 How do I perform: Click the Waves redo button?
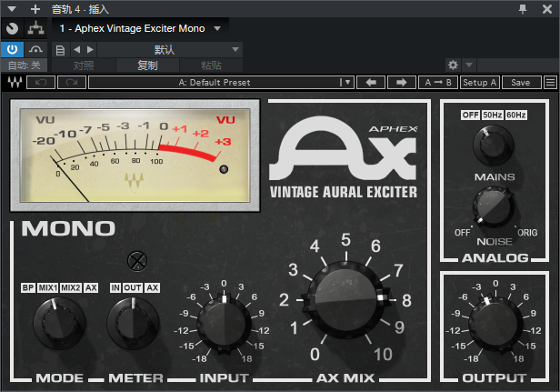pos(72,83)
